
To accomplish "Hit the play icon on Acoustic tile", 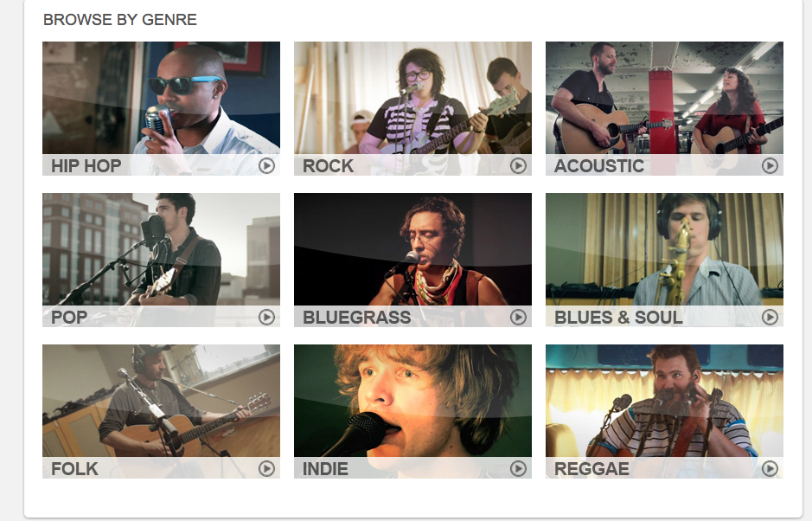I will point(770,166).
